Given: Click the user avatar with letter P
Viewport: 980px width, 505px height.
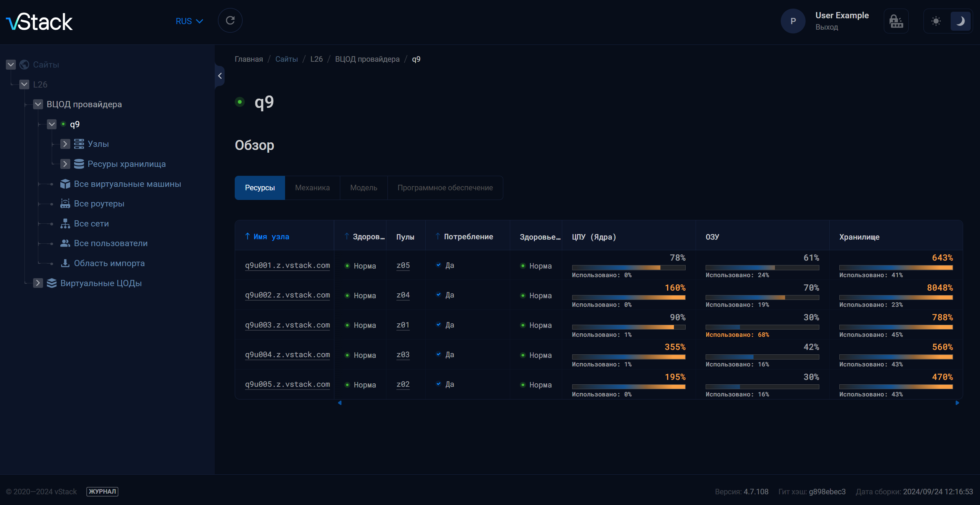Looking at the screenshot, I should click(793, 21).
